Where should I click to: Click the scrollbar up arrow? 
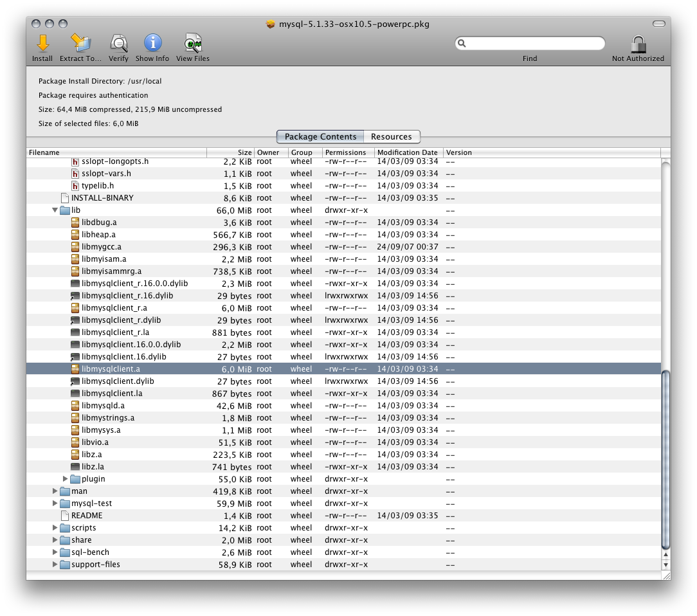point(665,555)
